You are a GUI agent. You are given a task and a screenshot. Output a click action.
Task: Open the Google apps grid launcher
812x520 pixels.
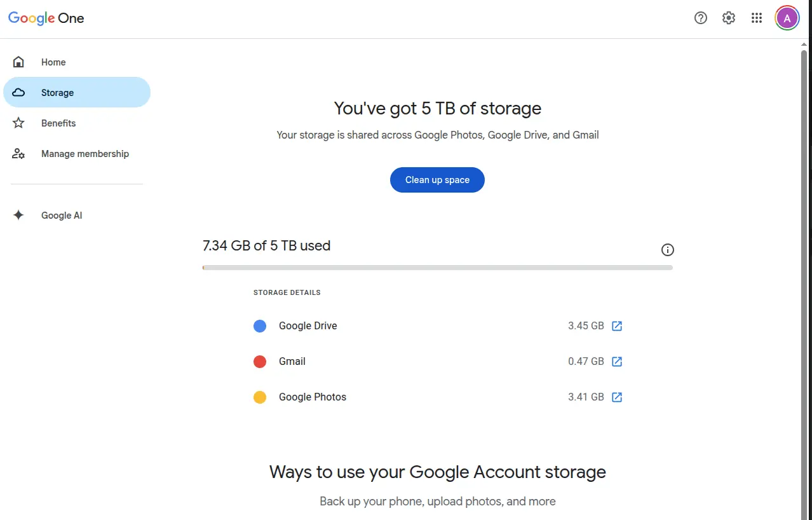tap(757, 18)
